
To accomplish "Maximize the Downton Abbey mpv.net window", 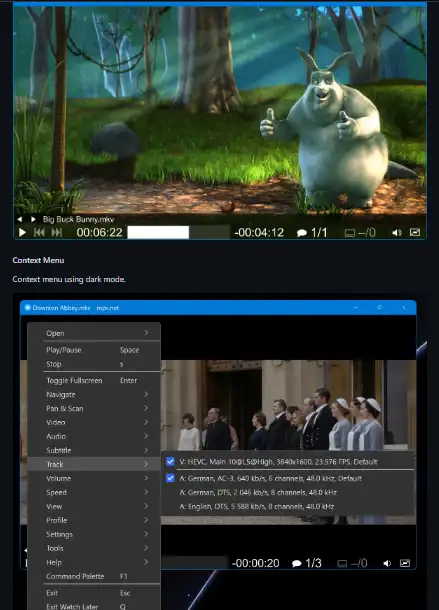I will click(x=379, y=307).
